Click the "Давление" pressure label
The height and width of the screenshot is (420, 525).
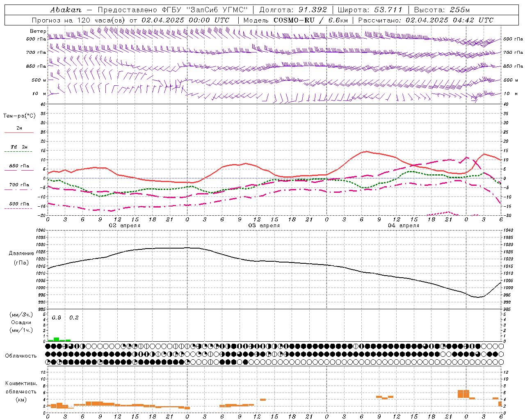coord(21,253)
